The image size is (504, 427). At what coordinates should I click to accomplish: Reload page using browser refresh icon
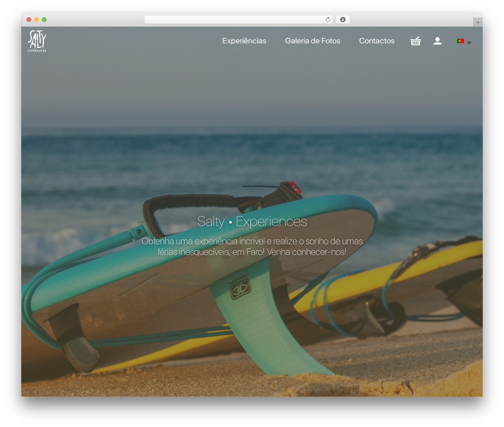(328, 20)
